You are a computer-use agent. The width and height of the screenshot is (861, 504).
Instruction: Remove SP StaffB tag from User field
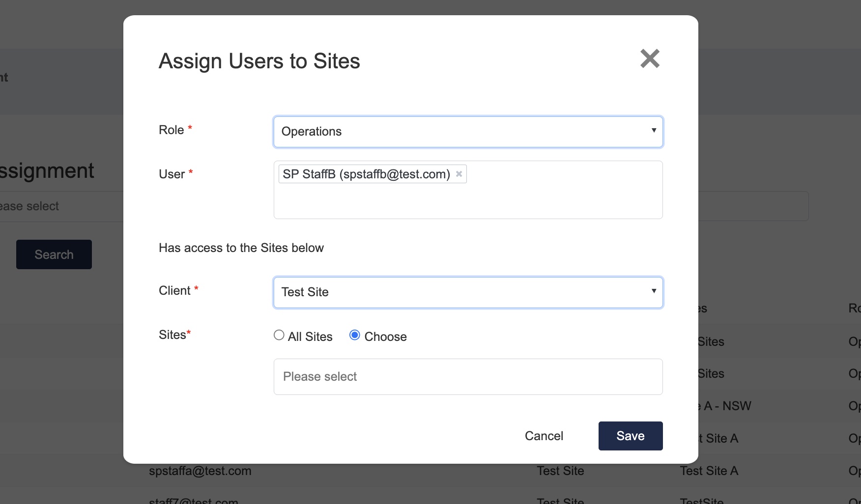[459, 174]
